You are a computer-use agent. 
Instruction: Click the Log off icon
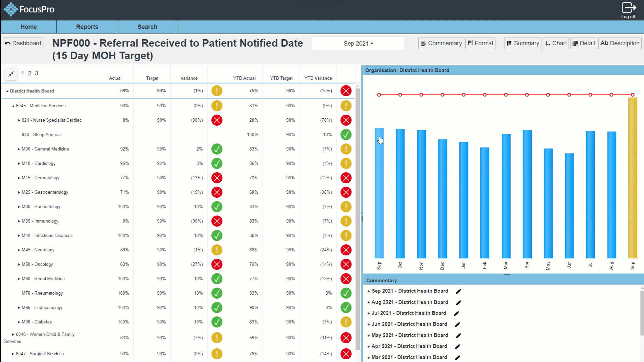tap(628, 8)
